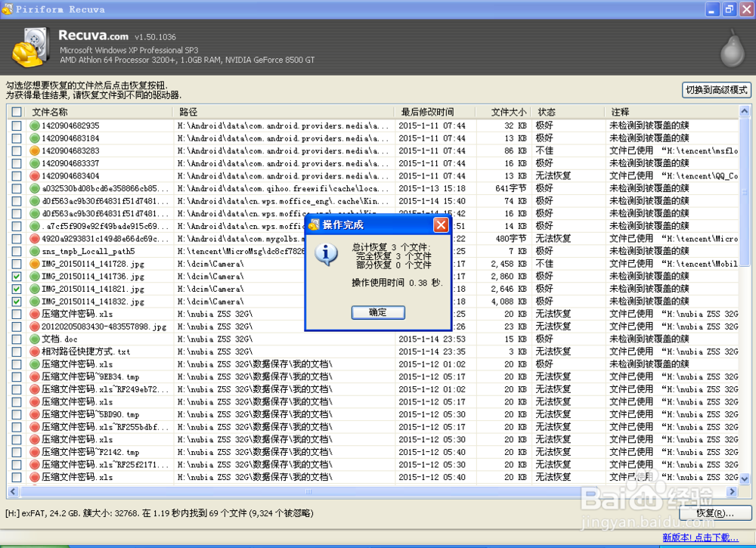Click green status icon of 1420904683337
Viewport: 756px width, 548px height.
34,163
